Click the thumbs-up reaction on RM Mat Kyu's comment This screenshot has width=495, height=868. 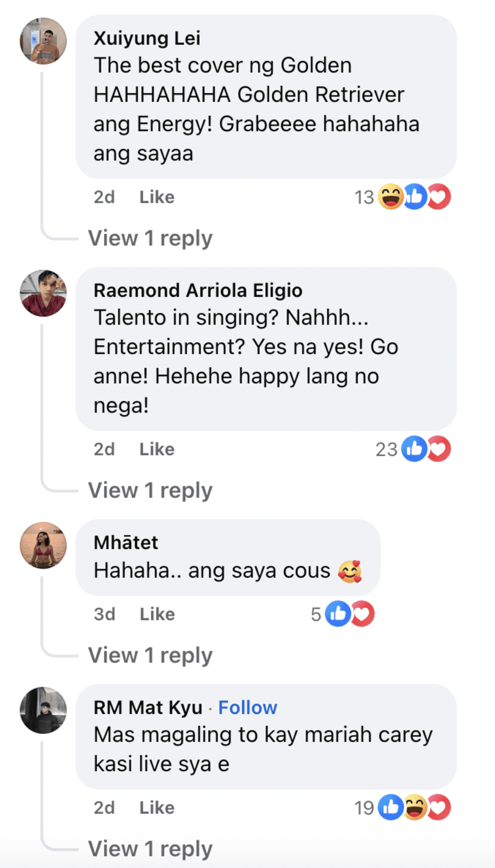(390, 807)
